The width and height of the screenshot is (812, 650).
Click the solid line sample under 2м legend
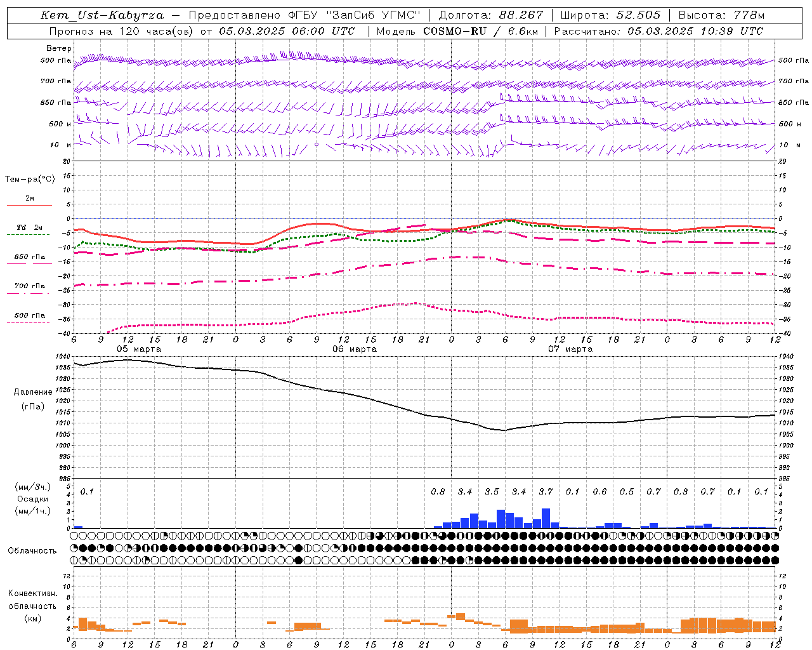click(x=29, y=206)
